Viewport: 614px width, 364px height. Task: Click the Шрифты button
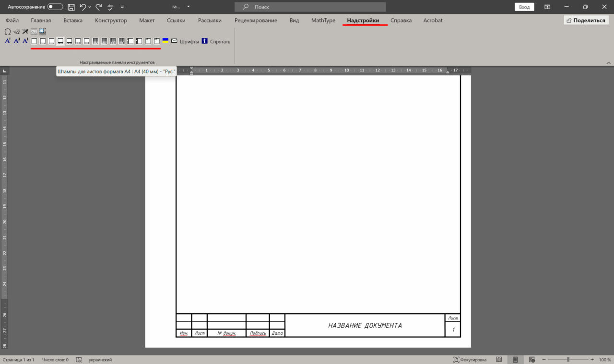189,42
